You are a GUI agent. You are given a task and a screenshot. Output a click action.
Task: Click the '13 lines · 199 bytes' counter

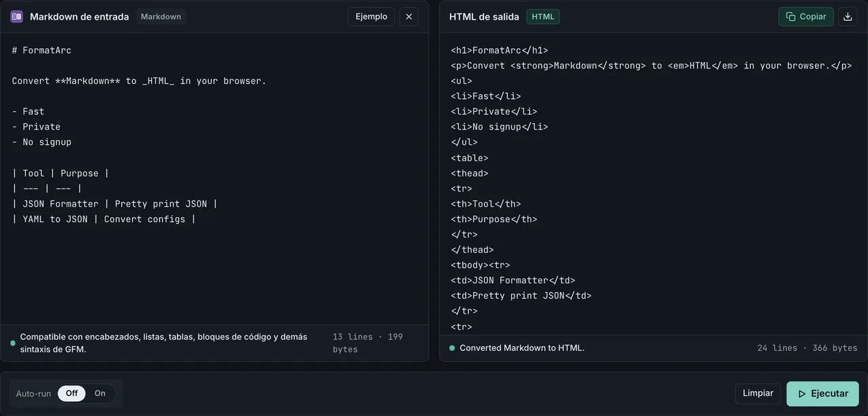tap(368, 343)
